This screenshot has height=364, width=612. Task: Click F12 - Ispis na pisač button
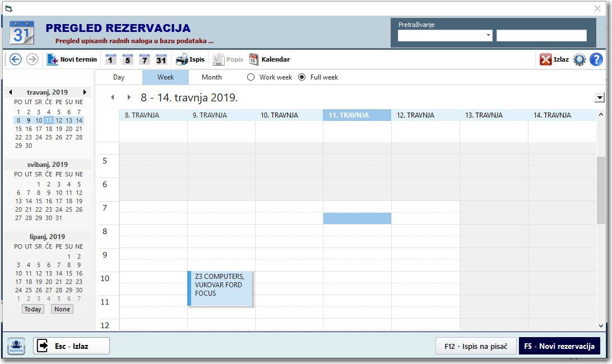(476, 346)
